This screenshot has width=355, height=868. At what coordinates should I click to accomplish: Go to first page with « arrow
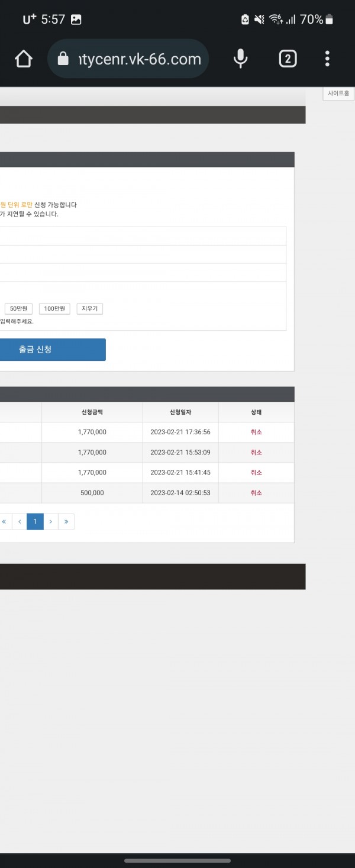4,521
